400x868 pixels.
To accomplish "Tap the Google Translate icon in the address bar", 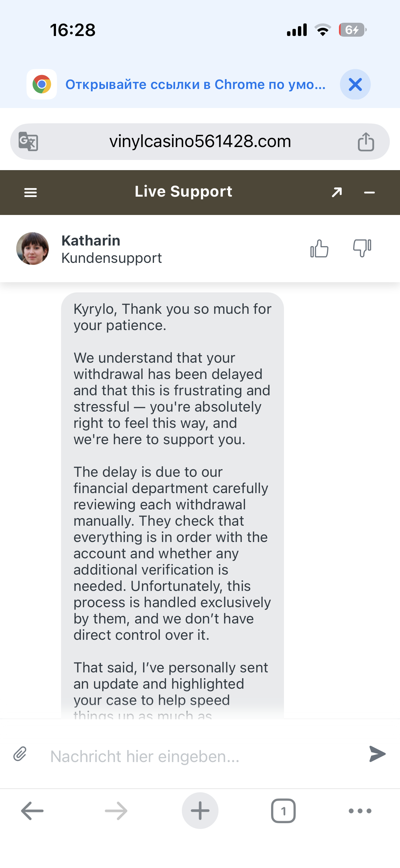I will 28,141.
